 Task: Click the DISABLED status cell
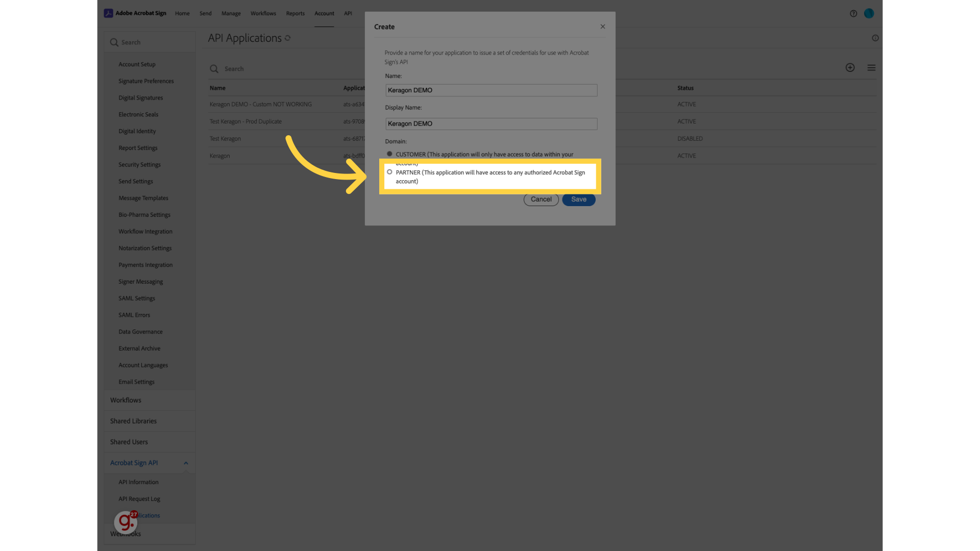tap(690, 139)
